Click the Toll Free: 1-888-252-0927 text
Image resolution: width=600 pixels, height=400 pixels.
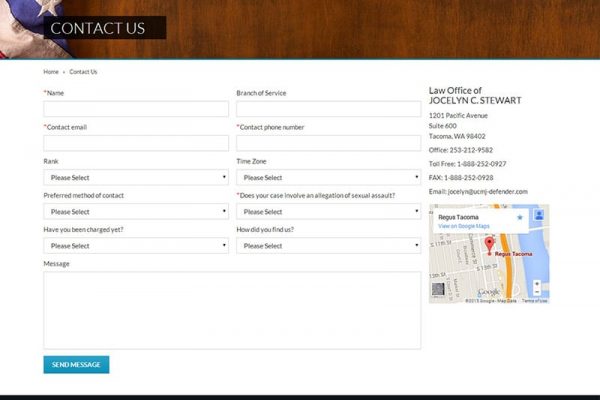pyautogui.click(x=467, y=164)
